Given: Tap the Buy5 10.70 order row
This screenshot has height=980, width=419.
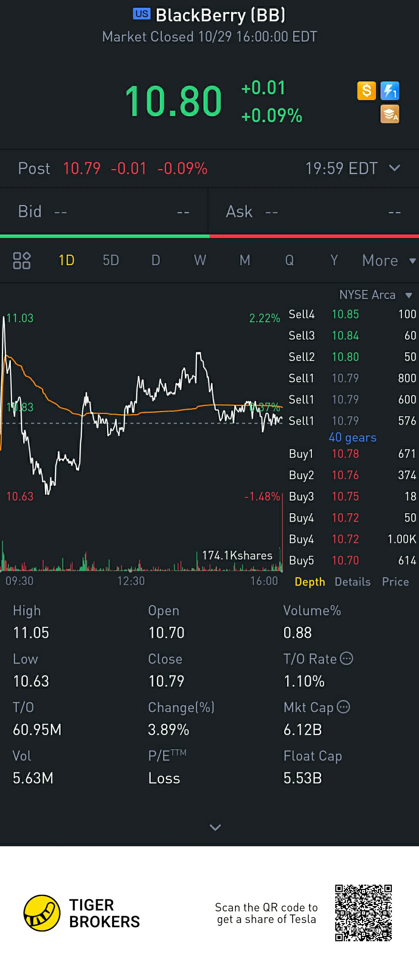Looking at the screenshot, I should coord(352,560).
